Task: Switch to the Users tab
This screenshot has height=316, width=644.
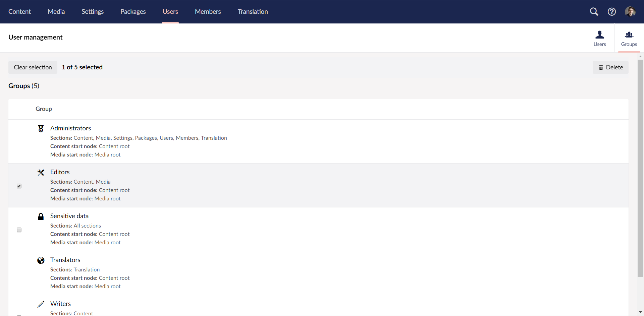Action: 599,38
